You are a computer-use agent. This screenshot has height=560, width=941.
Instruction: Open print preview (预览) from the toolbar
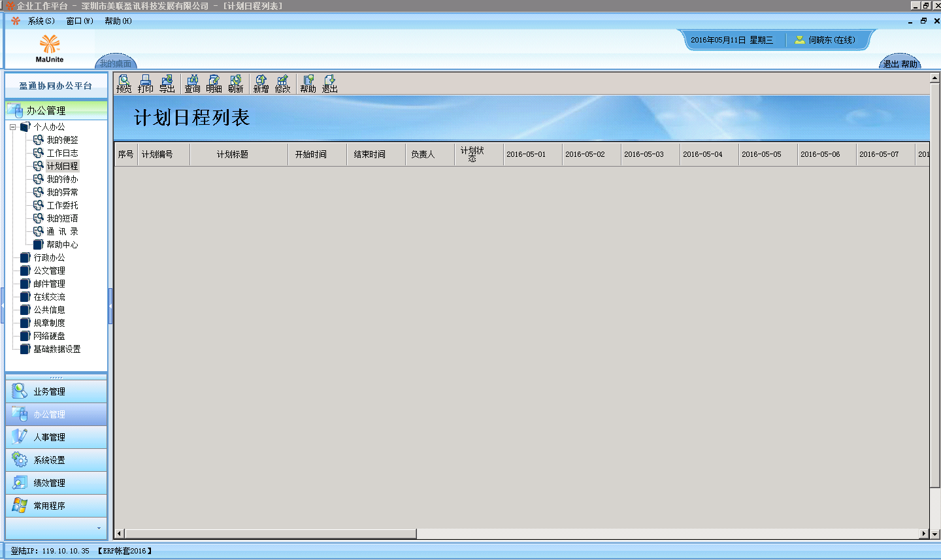[x=124, y=84]
